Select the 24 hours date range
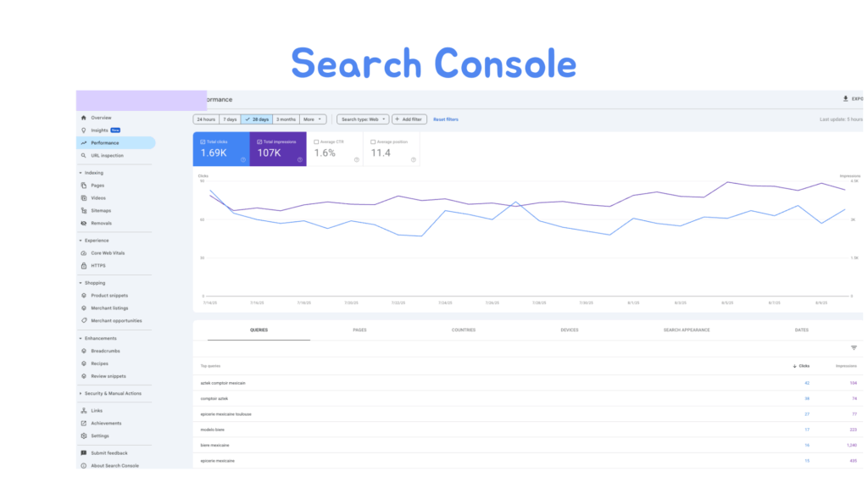868x488 pixels. 206,119
